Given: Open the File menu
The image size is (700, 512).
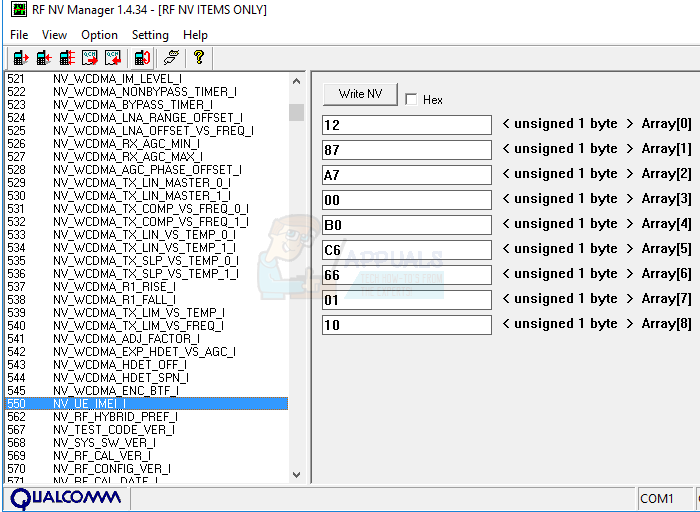Looking at the screenshot, I should click(x=19, y=35).
